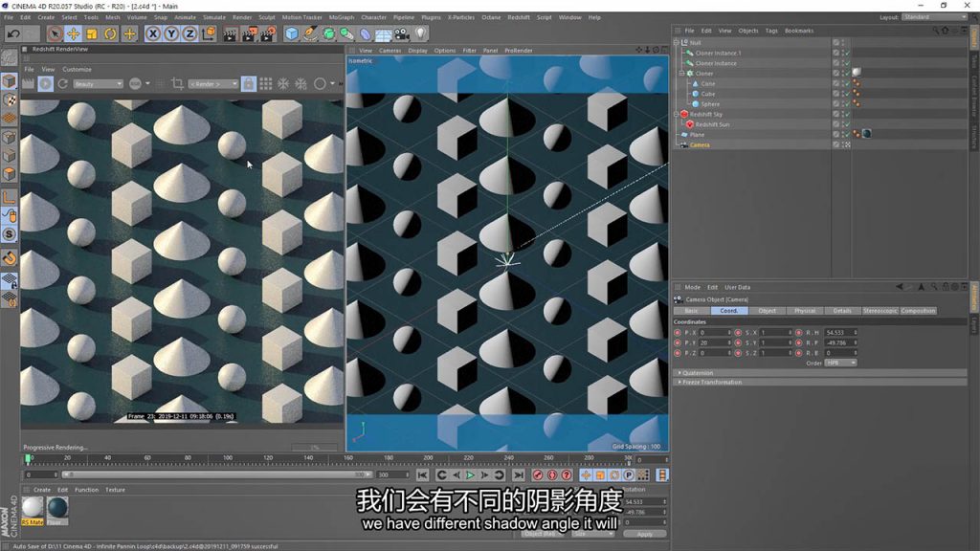This screenshot has width=980, height=551.
Task: Toggle the Cloner enable checkmark
Action: pos(847,74)
